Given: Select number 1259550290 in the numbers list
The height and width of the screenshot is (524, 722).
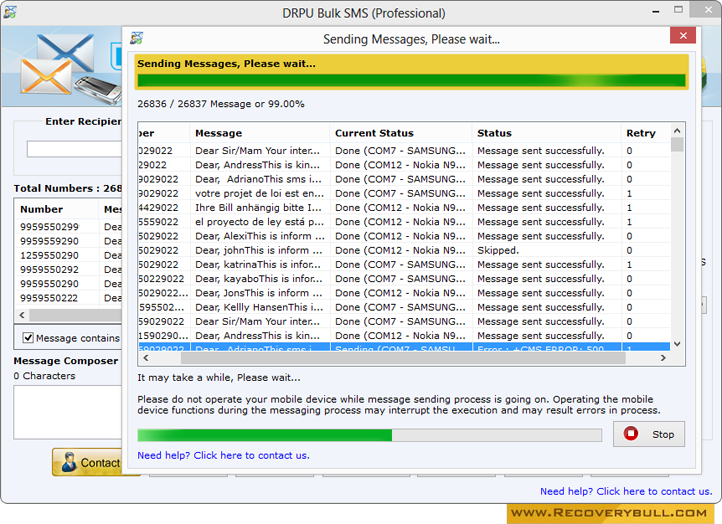Looking at the screenshot, I should (50, 255).
